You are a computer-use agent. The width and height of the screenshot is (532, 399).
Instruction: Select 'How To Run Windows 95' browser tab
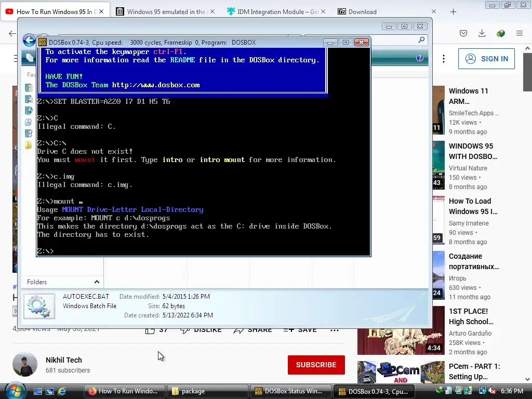tap(55, 12)
